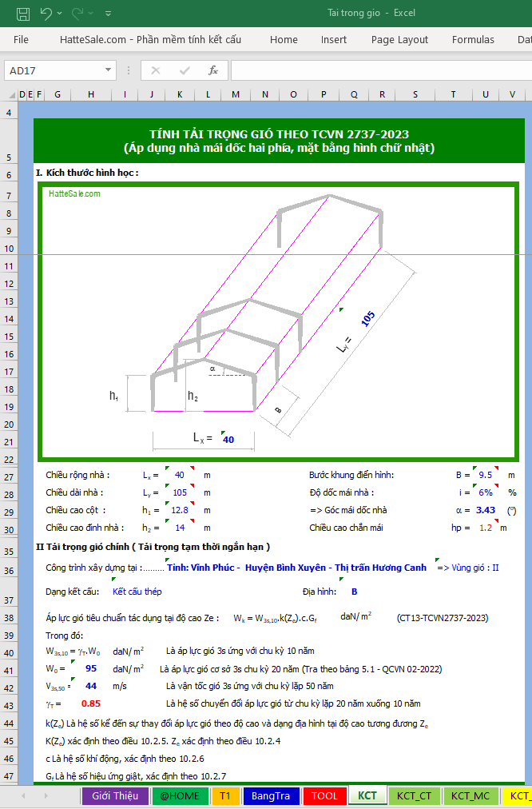This screenshot has width=532, height=809.
Task: Select the h1 column height cell 12.8
Action: (x=180, y=510)
